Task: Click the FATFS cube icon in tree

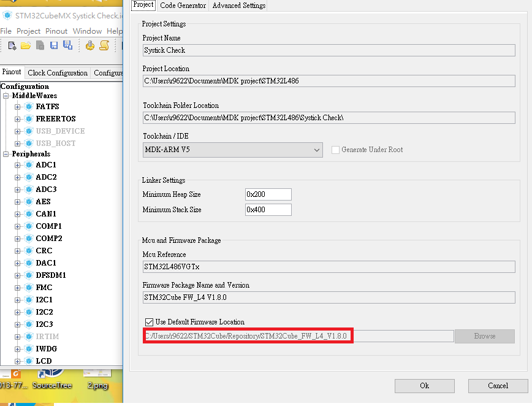Action: click(29, 107)
